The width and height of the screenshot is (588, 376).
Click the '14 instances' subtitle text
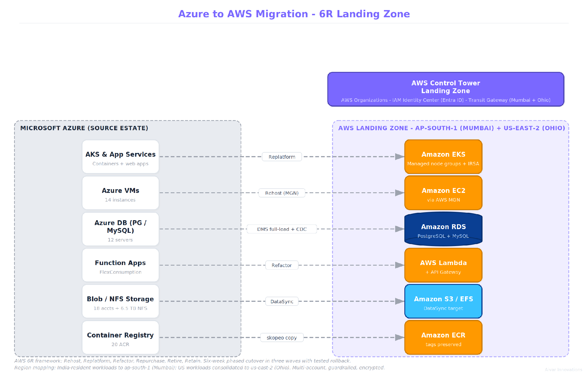coord(120,200)
